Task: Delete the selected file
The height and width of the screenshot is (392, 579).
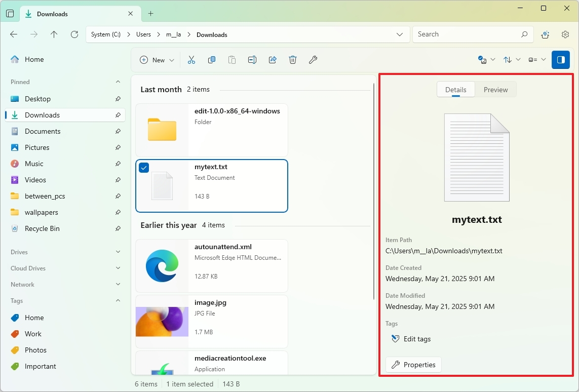Action: click(x=293, y=59)
